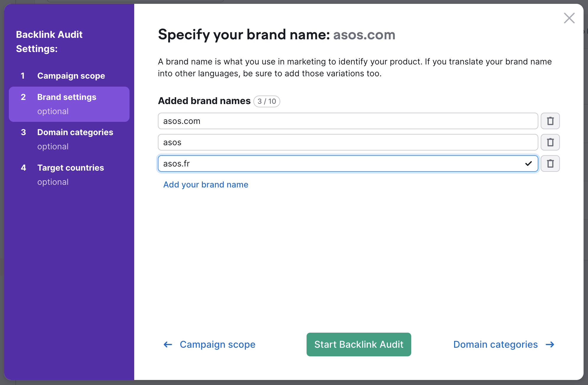Click the checkmark in the asos.fr field
Image resolution: width=588 pixels, height=385 pixels.
click(528, 164)
